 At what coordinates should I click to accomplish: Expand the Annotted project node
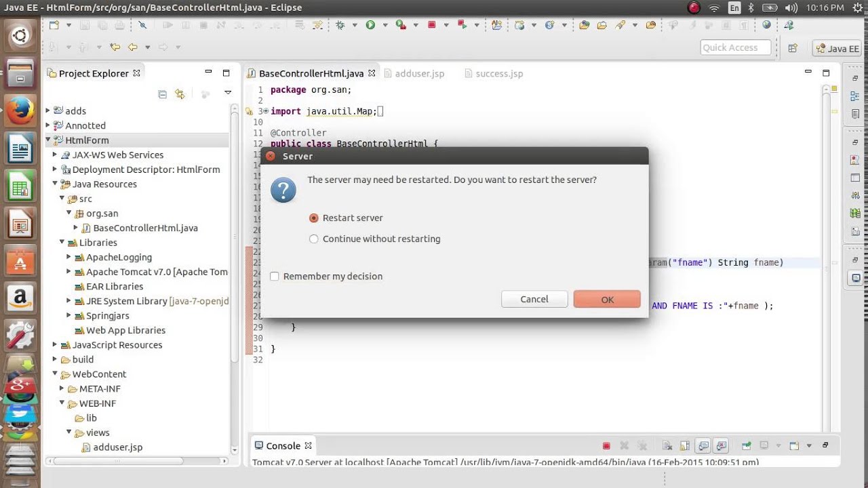click(x=48, y=125)
